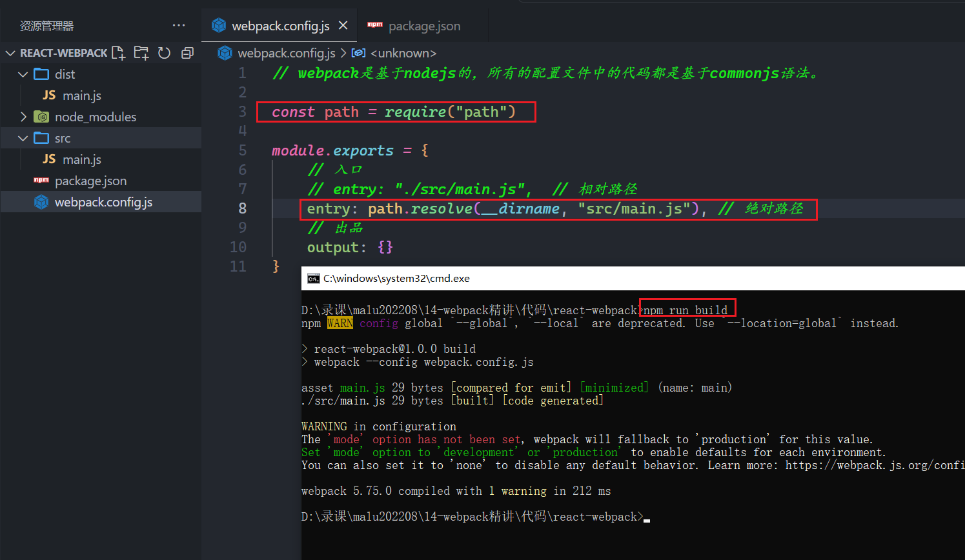Click cmd.exe window title bar text

pos(396,279)
